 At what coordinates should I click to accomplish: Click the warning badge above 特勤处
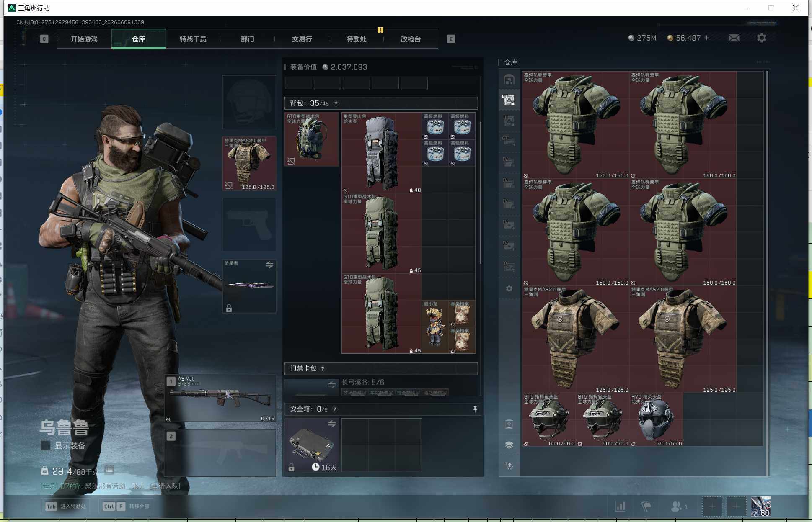(x=380, y=30)
